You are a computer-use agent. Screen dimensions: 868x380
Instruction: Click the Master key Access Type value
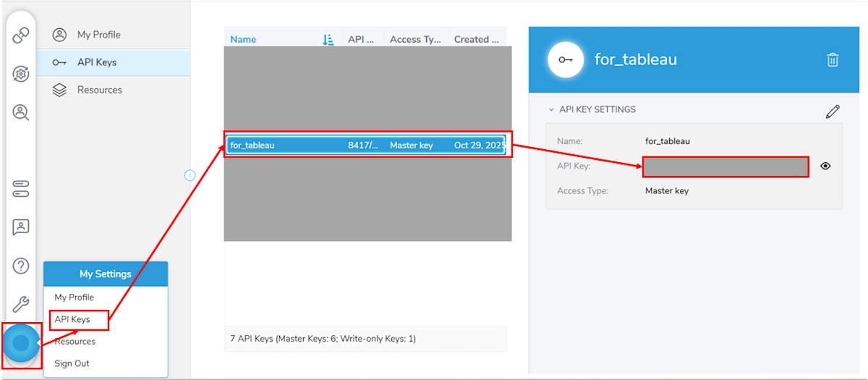tap(667, 191)
